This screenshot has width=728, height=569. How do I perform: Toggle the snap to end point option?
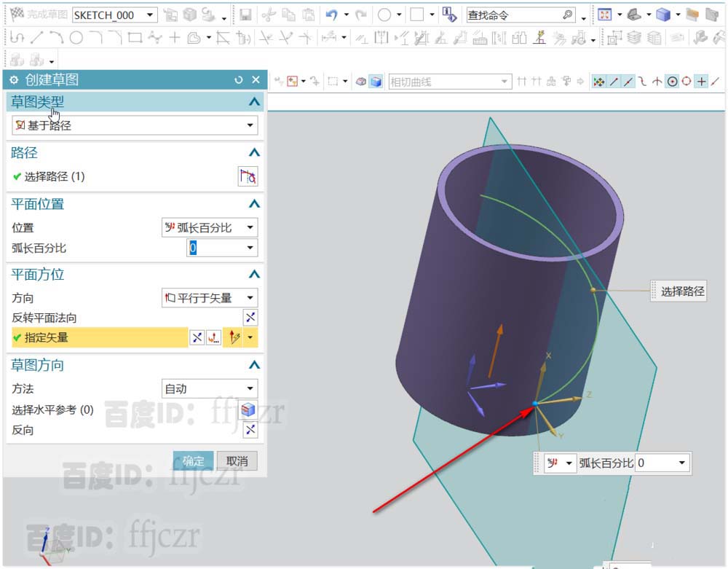coord(614,82)
